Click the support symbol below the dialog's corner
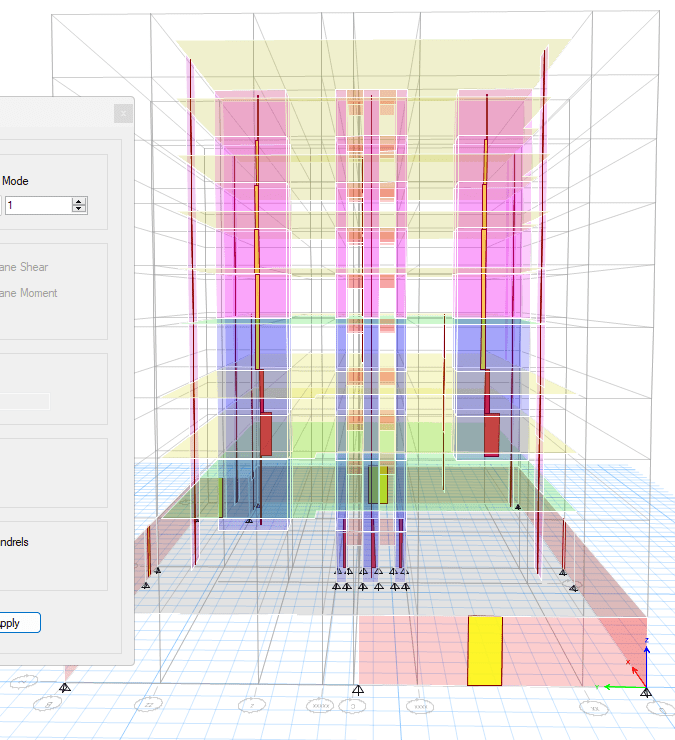 point(65,688)
